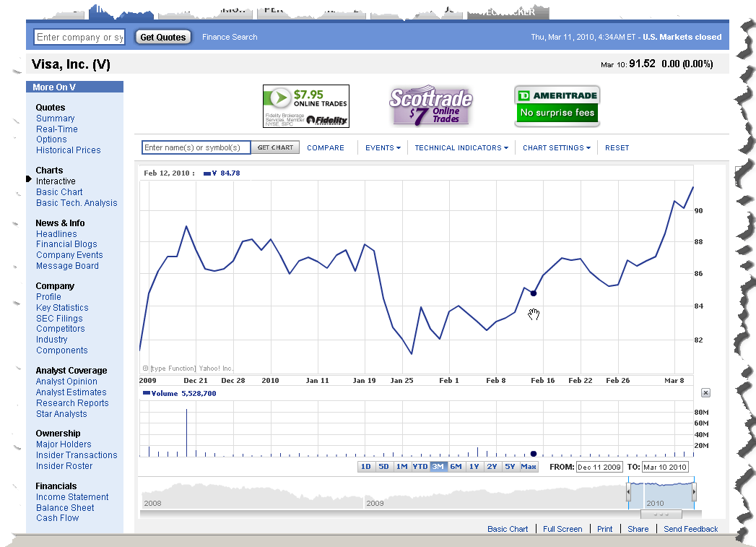Open the Full Screen link
This screenshot has height=547, width=756.
click(x=562, y=529)
